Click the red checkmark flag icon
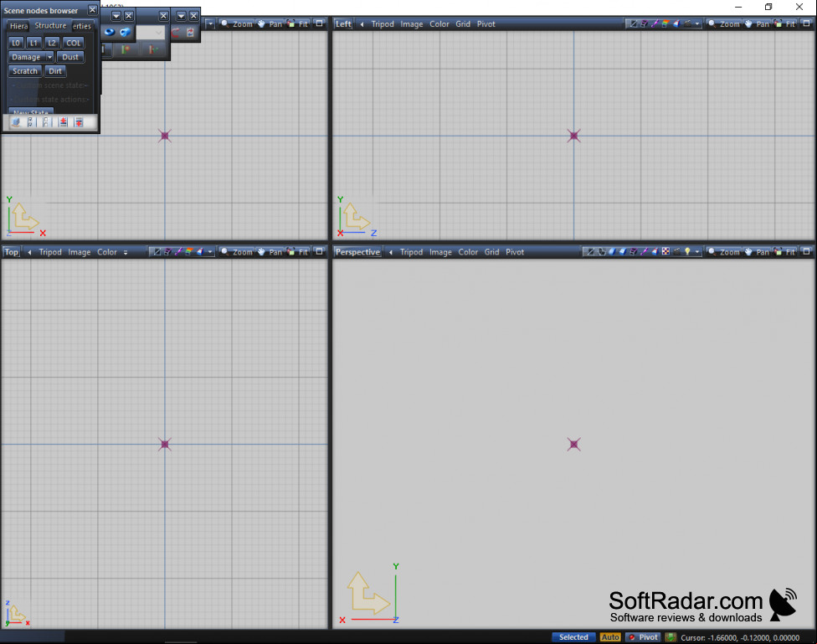 click(152, 49)
